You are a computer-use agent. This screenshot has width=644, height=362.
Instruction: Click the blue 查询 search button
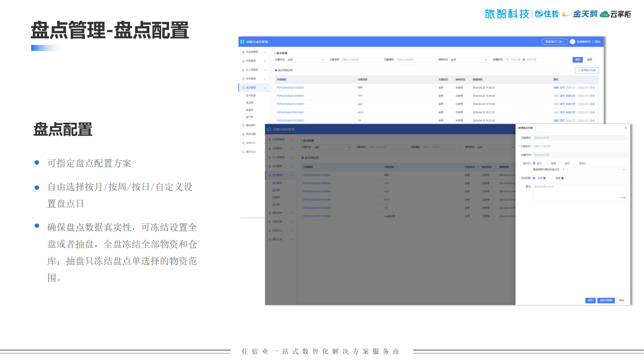point(578,60)
